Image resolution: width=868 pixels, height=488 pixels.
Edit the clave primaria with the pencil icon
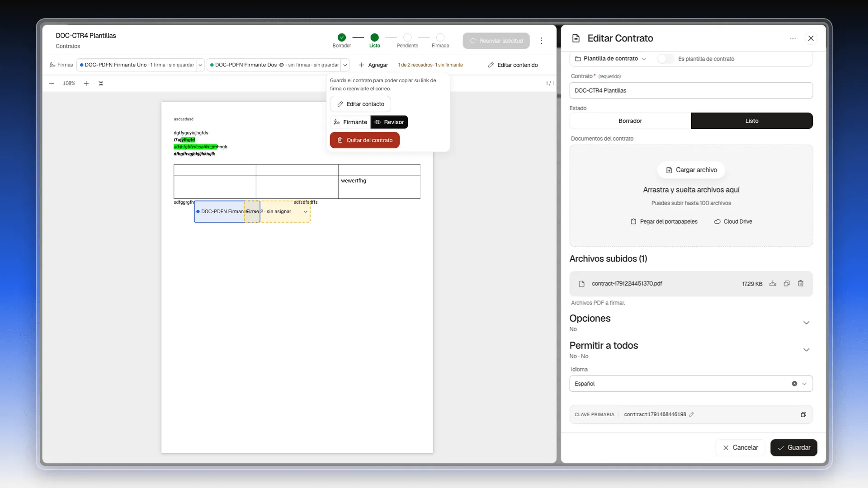[691, 414]
